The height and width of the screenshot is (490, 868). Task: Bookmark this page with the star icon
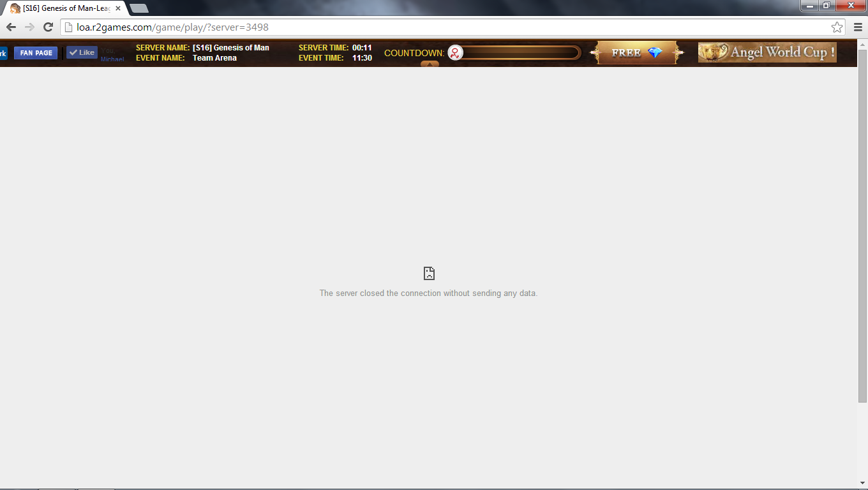click(837, 27)
